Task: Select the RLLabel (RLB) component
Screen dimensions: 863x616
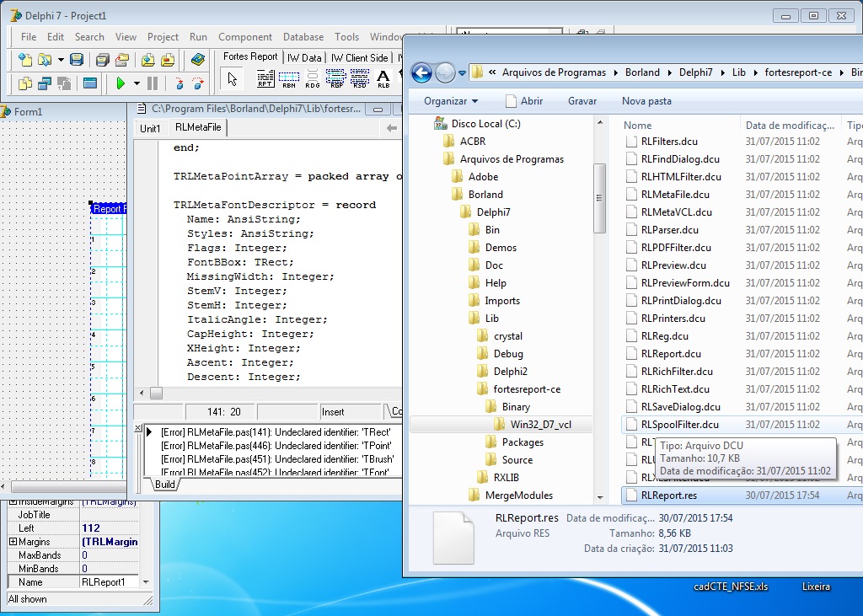Action: coord(383,79)
